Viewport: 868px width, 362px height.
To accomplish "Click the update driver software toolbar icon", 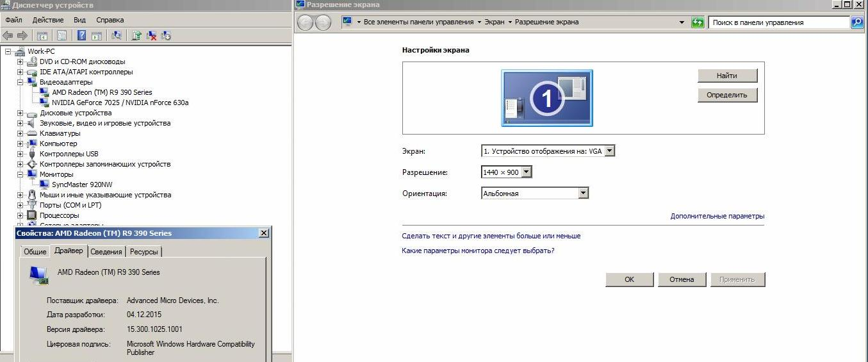I will (136, 36).
